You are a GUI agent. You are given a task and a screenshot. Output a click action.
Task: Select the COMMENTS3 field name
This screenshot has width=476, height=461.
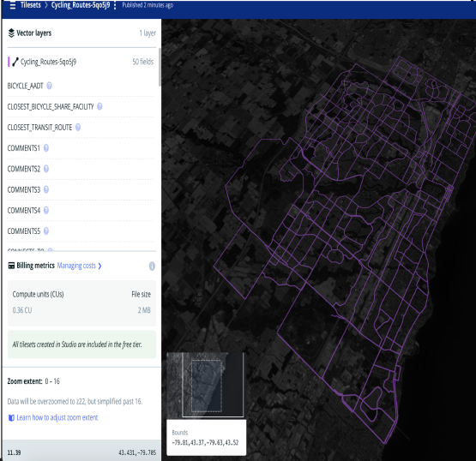24,190
